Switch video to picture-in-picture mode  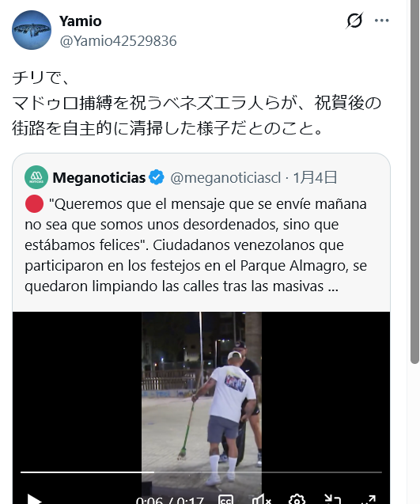coord(332,500)
